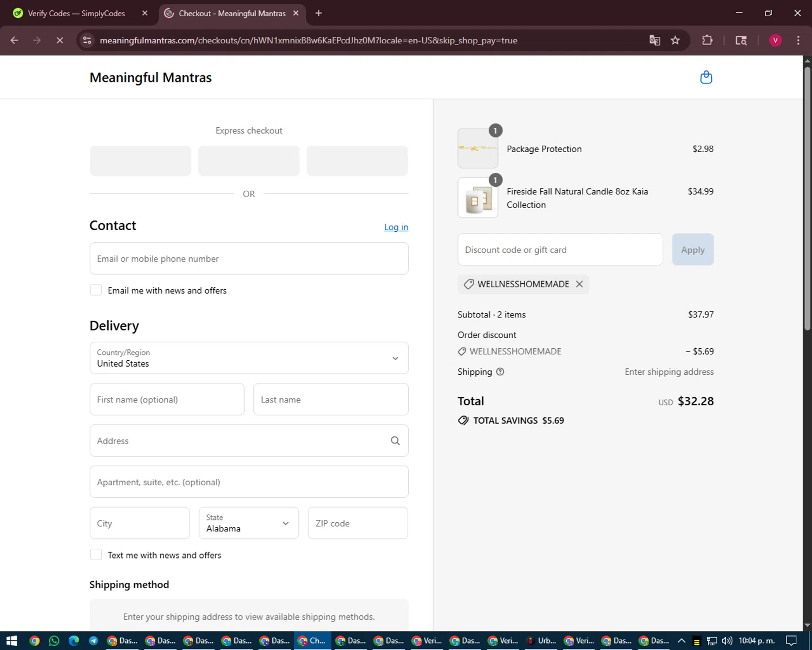Click the Discount code or gift card field
Image resolution: width=812 pixels, height=650 pixels.
pos(560,250)
